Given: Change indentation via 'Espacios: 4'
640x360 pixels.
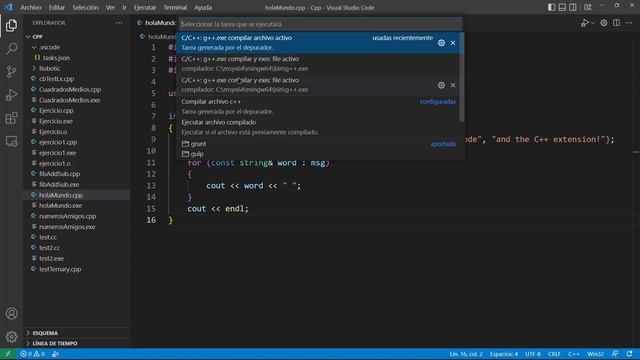Looking at the screenshot, I should [504, 354].
